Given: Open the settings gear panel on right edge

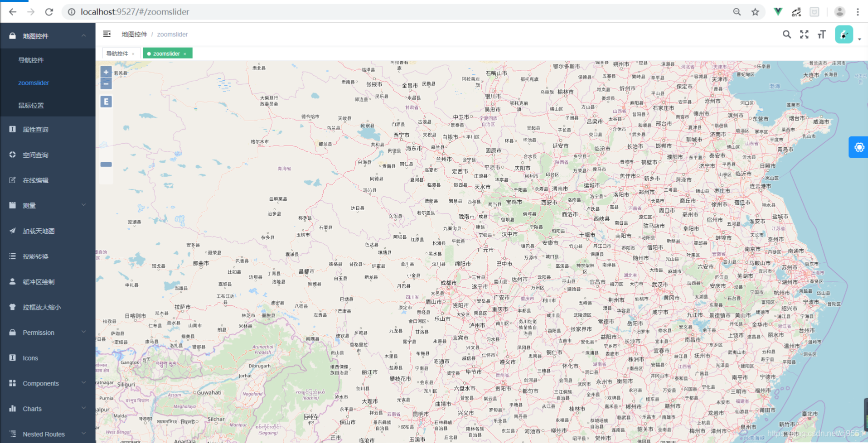Looking at the screenshot, I should pos(859,147).
